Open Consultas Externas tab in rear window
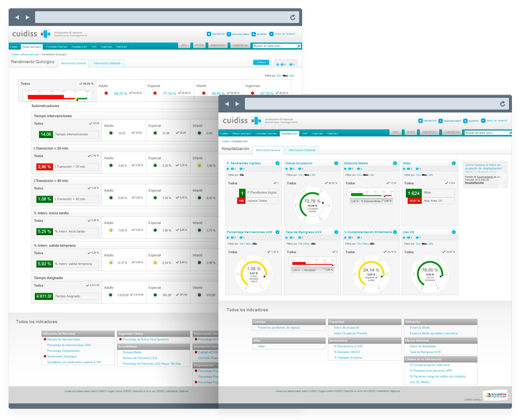Screen dimensions: 524x420 [x=57, y=47]
